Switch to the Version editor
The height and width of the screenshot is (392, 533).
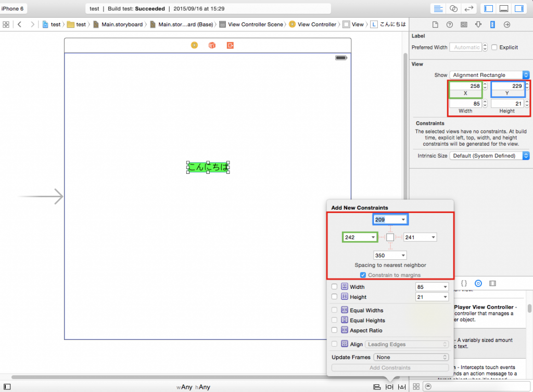(468, 9)
